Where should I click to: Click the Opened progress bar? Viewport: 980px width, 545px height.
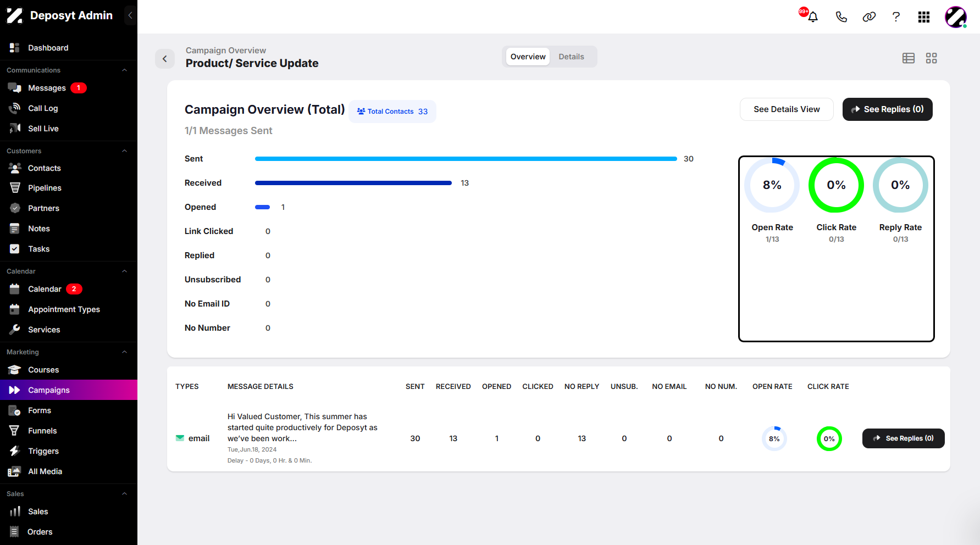pyautogui.click(x=262, y=207)
